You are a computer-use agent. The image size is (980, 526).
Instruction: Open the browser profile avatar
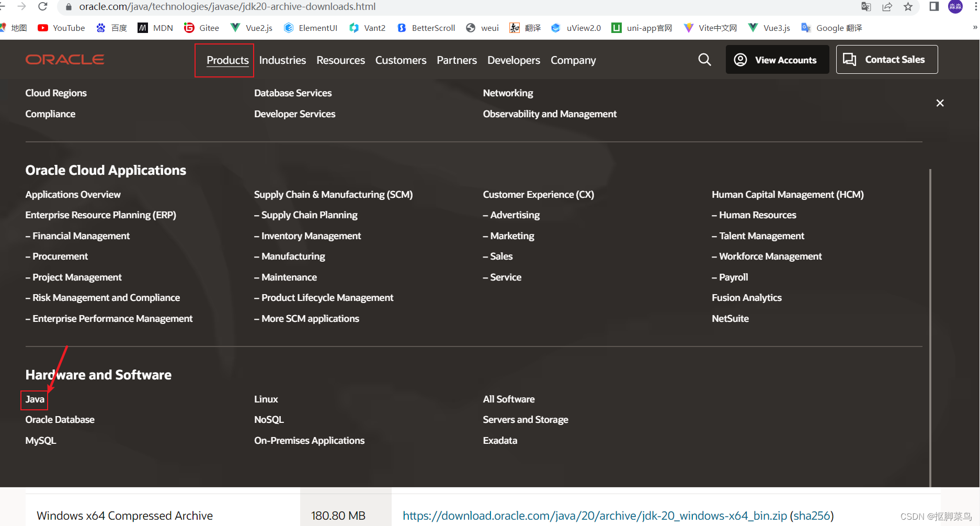point(955,7)
